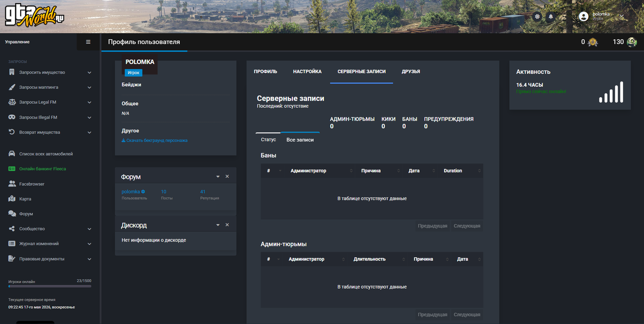Click the gold badge emblem icon
The width and height of the screenshot is (644, 324).
(593, 42)
